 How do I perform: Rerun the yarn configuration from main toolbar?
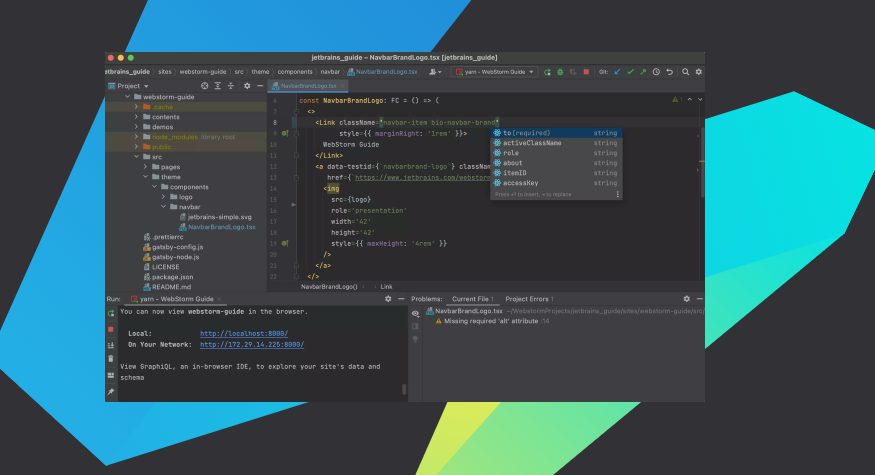(x=547, y=72)
